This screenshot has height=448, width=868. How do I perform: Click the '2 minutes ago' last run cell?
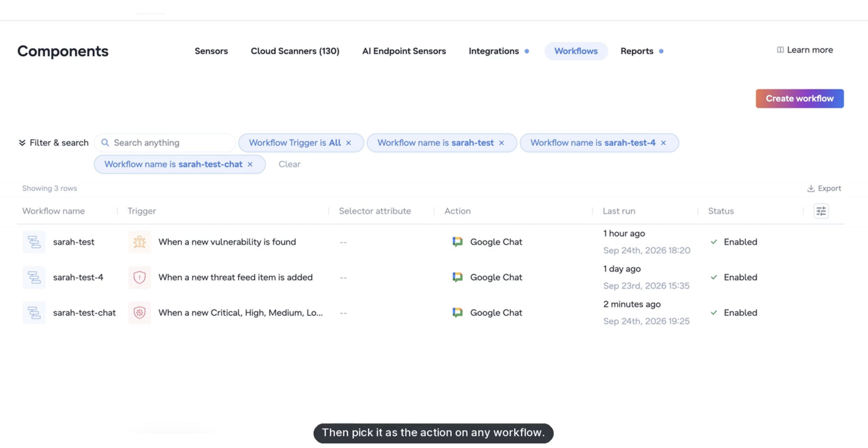(632, 304)
